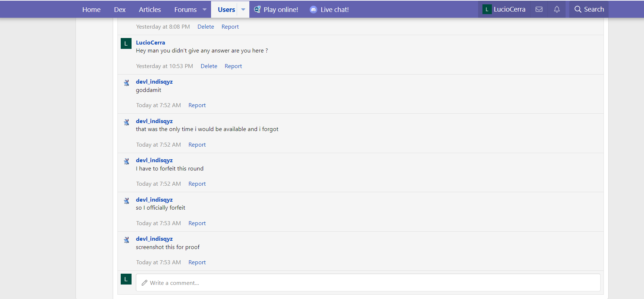Open devl_indisqyz name above 'goddamit'

(x=154, y=82)
